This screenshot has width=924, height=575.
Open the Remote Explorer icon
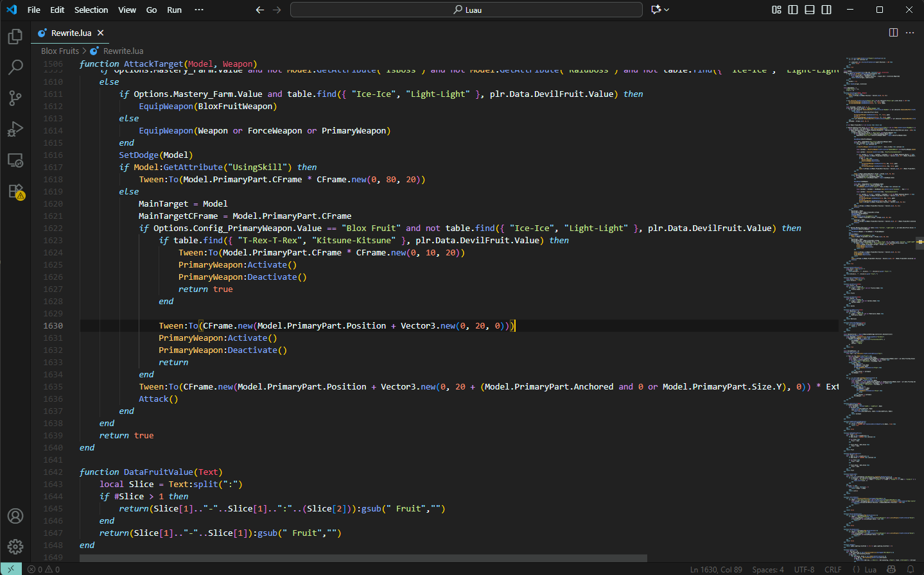(x=15, y=160)
